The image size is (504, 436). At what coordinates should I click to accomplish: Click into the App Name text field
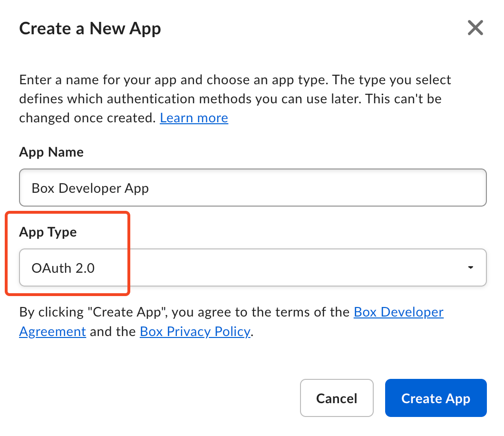click(x=252, y=188)
